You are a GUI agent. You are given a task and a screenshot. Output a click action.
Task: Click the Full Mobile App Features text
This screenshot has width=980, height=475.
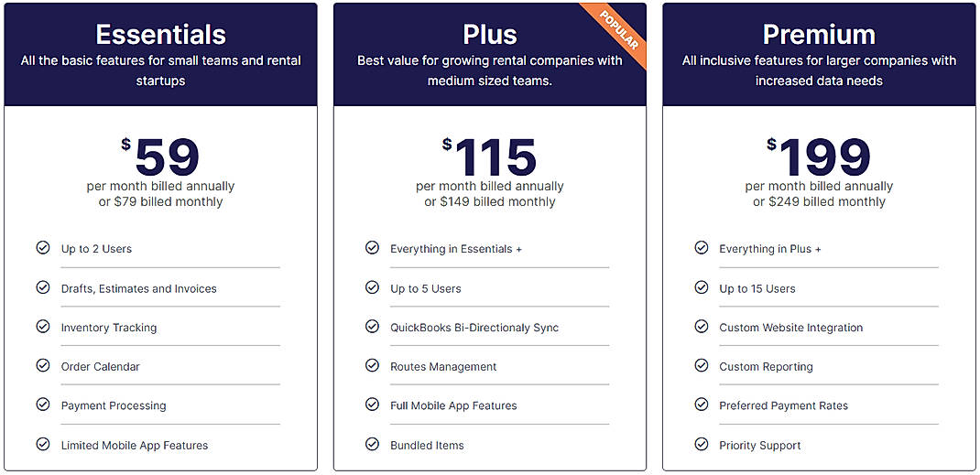tap(453, 405)
